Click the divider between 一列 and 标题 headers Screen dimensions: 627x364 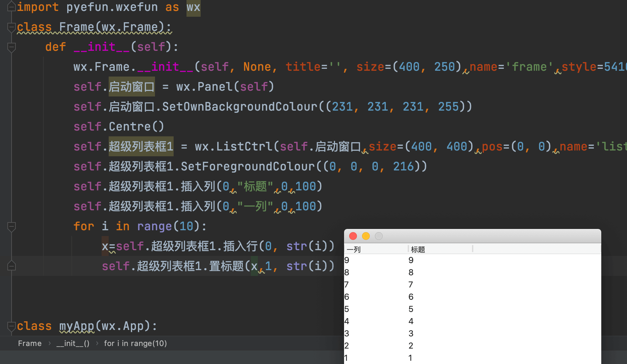408,249
